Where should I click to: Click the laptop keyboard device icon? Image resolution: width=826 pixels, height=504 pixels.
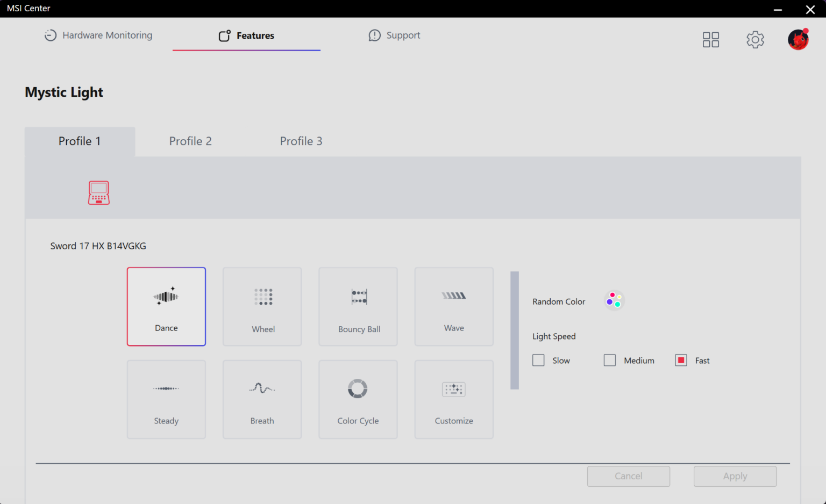(x=99, y=193)
